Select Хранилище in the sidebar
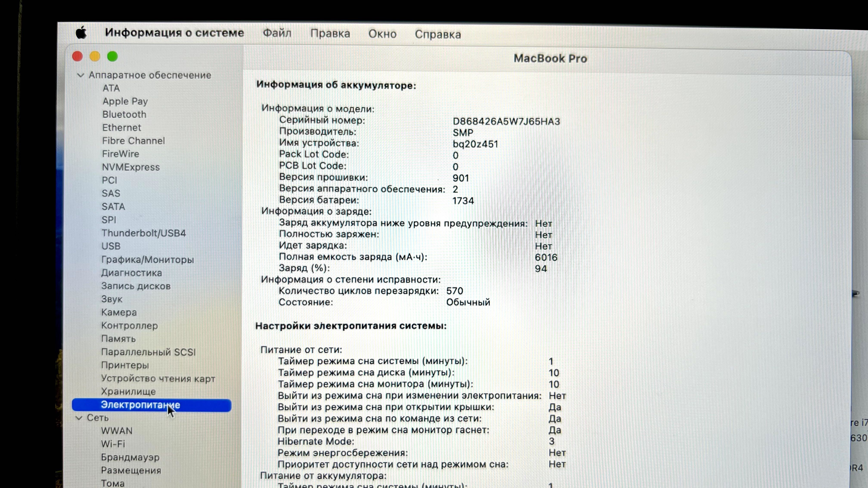Image resolution: width=868 pixels, height=488 pixels. coord(128,392)
